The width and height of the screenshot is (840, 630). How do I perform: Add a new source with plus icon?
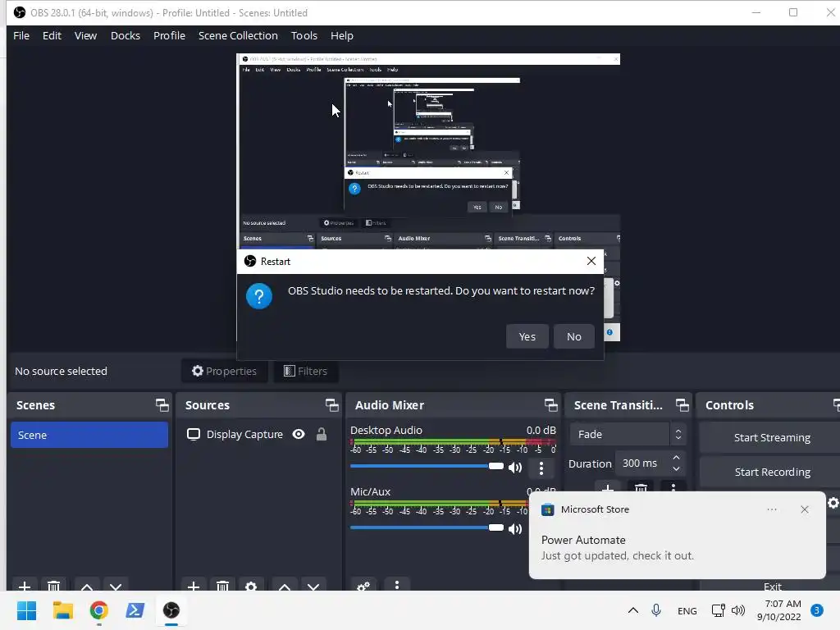click(194, 586)
